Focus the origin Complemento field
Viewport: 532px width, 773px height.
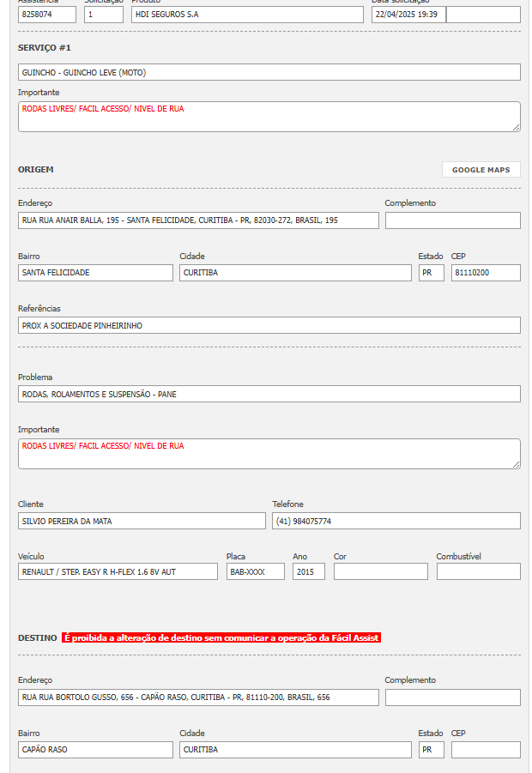452,220
